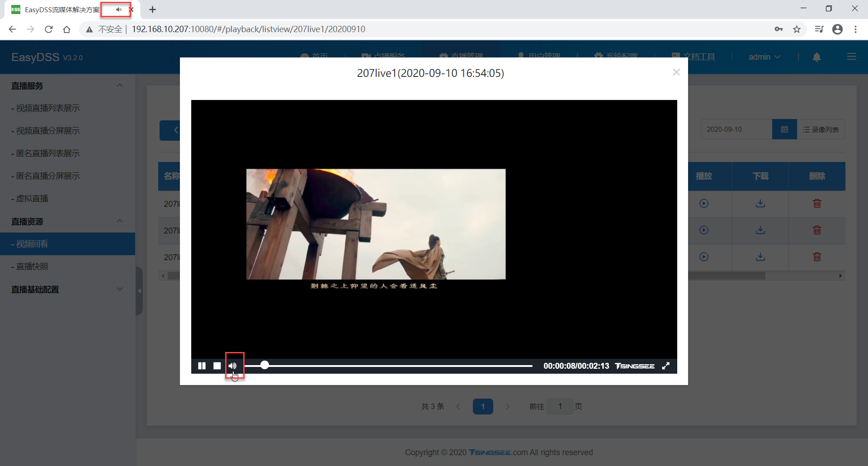Delete the third recording row
868x466 pixels.
click(x=817, y=257)
